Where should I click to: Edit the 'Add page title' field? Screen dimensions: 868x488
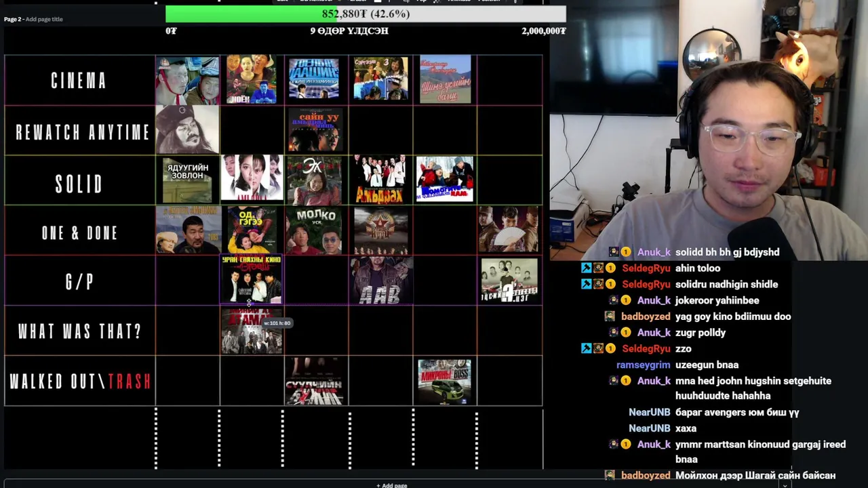coord(43,19)
